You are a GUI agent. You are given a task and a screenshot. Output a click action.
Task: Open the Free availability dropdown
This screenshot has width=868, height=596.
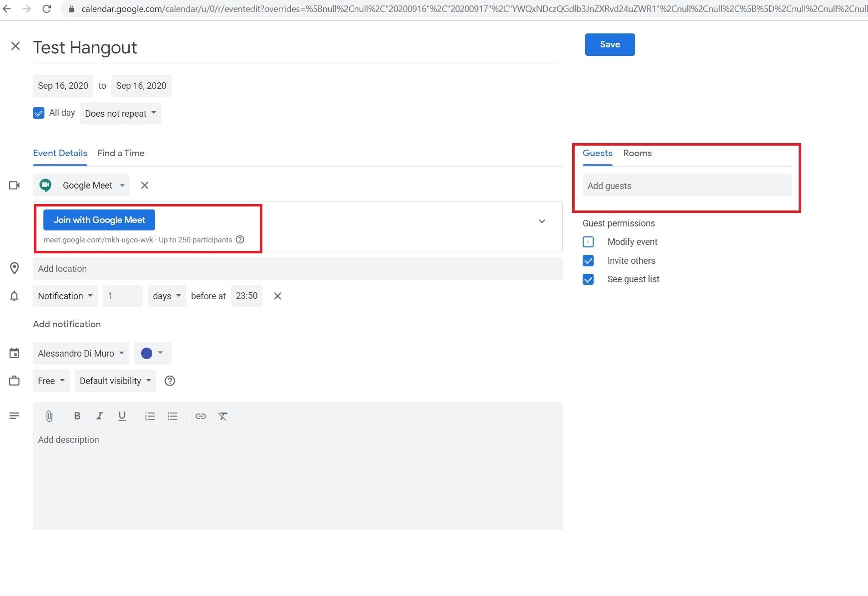click(x=51, y=381)
